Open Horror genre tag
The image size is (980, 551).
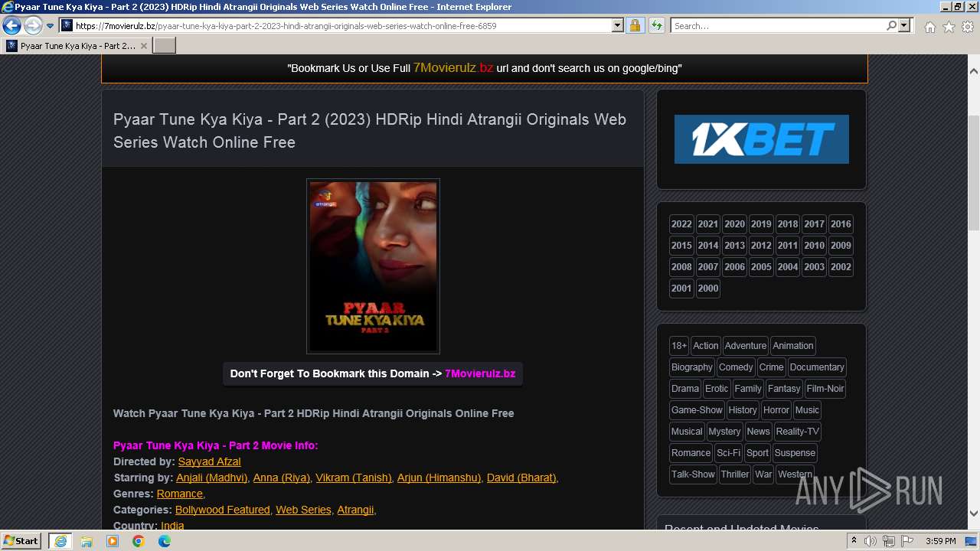click(x=776, y=410)
